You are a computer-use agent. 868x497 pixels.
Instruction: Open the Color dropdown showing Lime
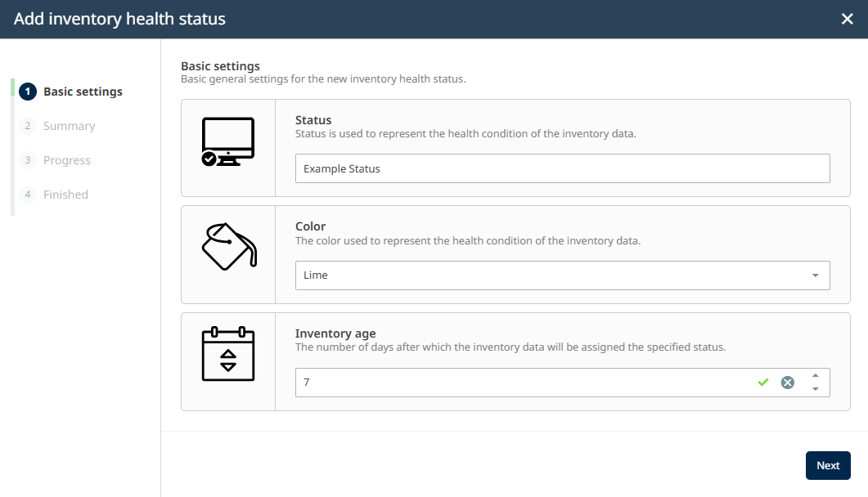(x=562, y=275)
